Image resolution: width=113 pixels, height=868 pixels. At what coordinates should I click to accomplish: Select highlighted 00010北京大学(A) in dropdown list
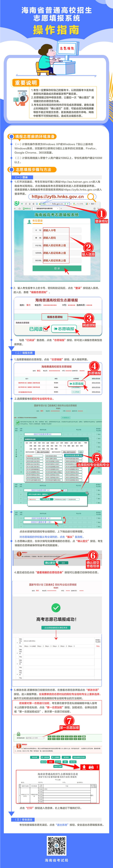74,456
